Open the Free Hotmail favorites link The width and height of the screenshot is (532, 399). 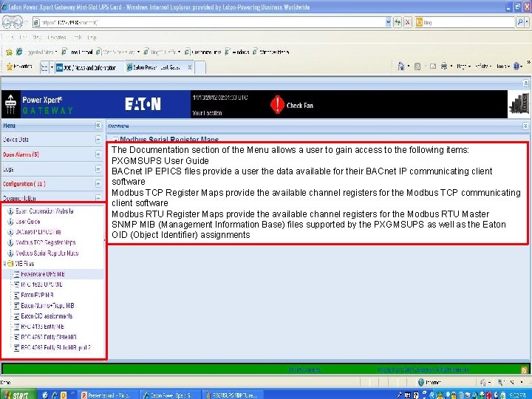point(78,52)
